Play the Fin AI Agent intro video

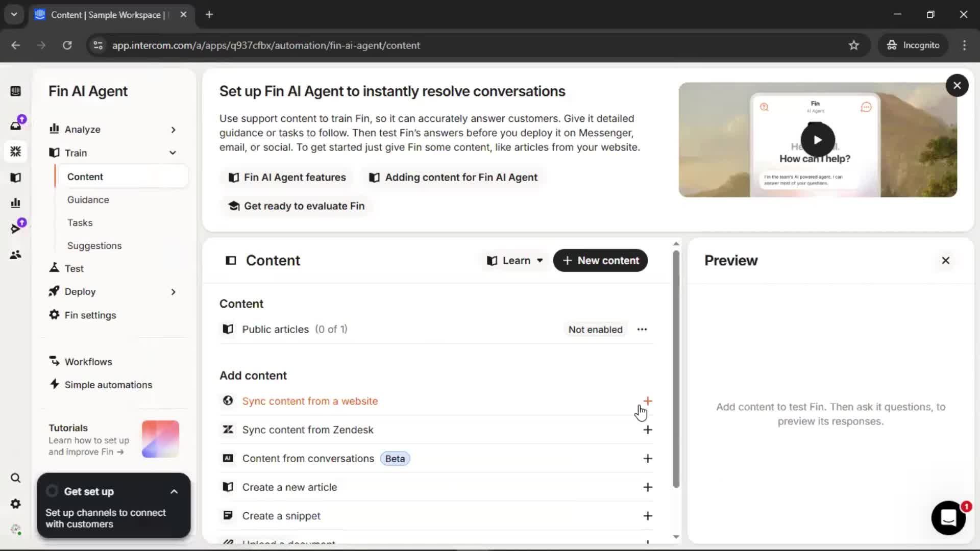coord(818,140)
